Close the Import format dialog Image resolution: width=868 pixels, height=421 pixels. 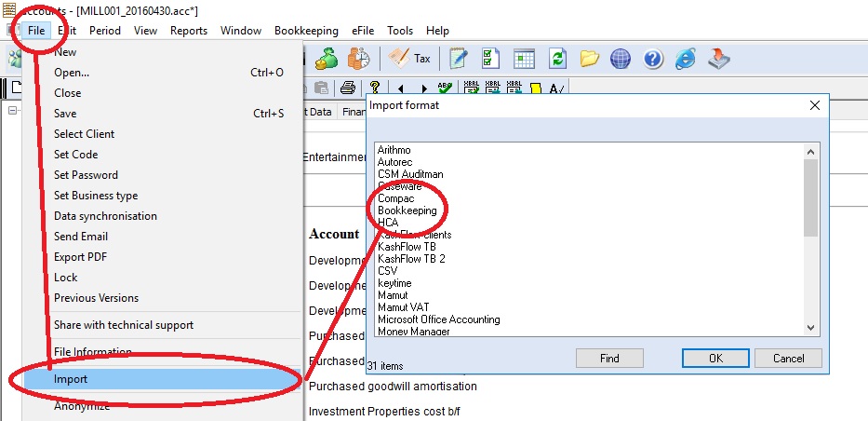tap(815, 105)
